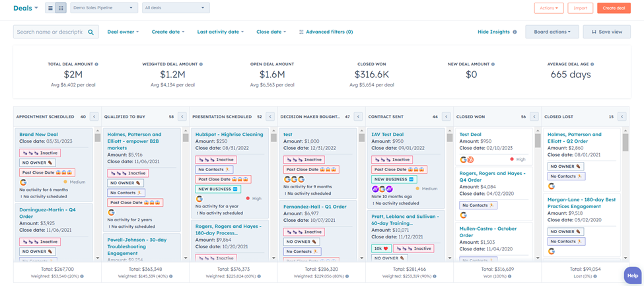The image size is (644, 286).
Task: Click Google icons on test deal card
Action: pyautogui.click(x=294, y=179)
